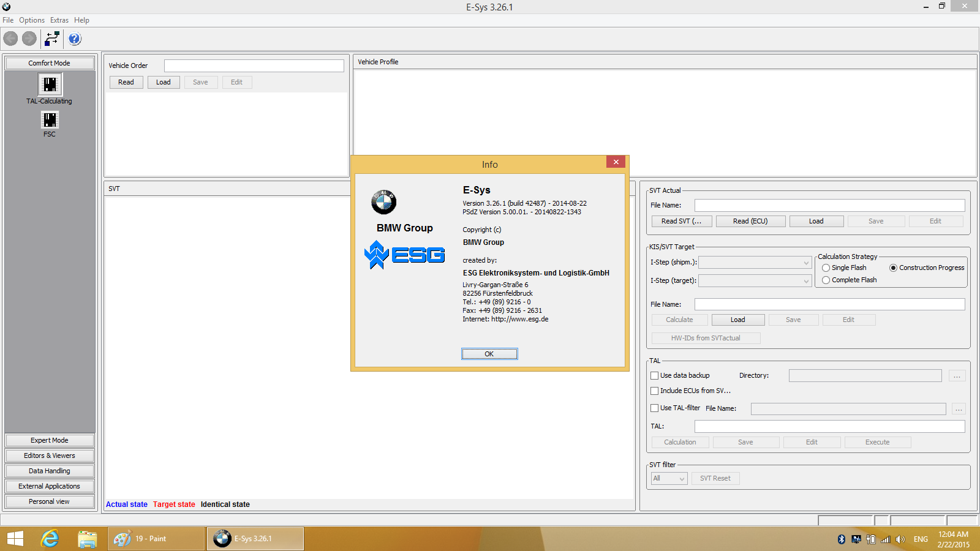The height and width of the screenshot is (551, 980).
Task: Open the Windows Start button
Action: [15, 539]
